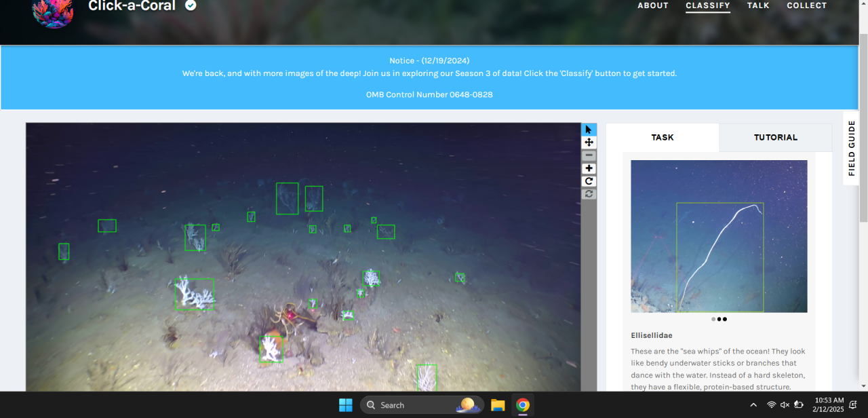
Task: Click the zoom out minus button
Action: point(589,155)
